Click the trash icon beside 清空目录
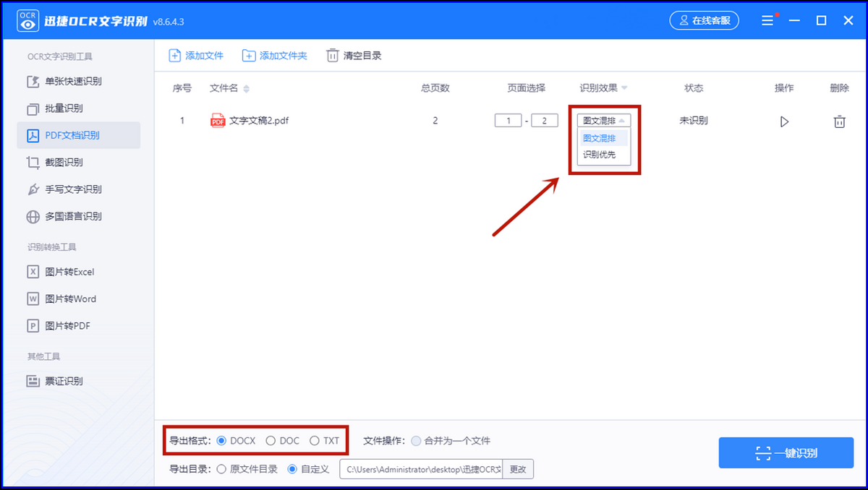Screen dimensions: 868x490 (x=333, y=56)
